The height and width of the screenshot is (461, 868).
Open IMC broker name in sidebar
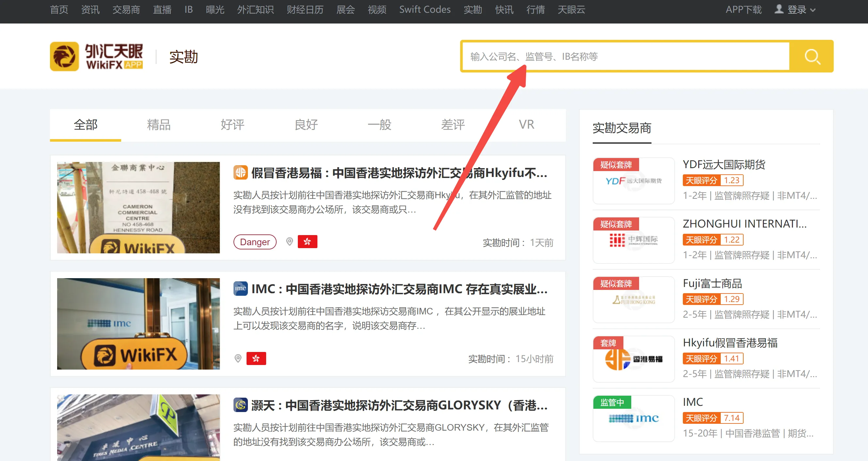pyautogui.click(x=693, y=402)
